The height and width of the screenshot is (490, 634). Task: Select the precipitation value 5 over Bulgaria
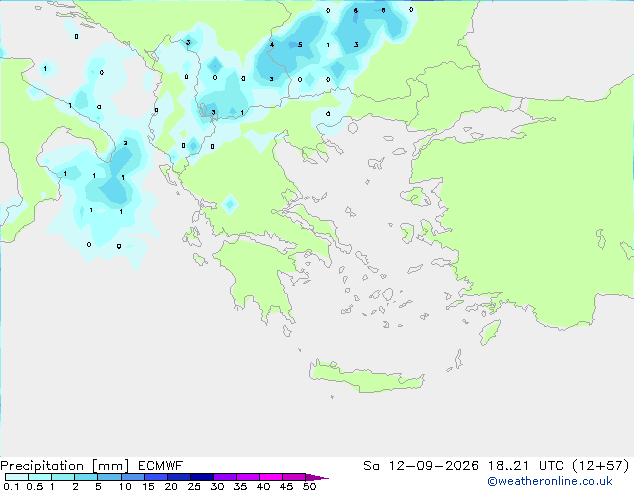coord(300,44)
